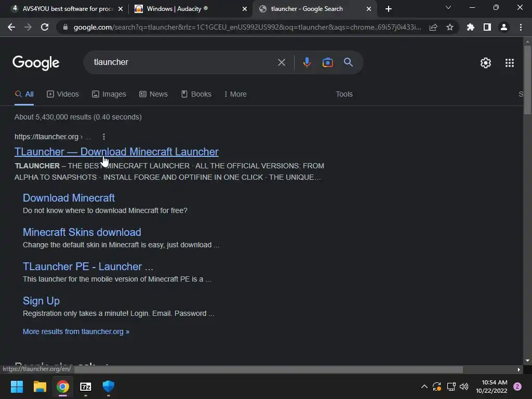Open 7-Zip from the taskbar
This screenshot has width=532, height=399.
[86, 387]
